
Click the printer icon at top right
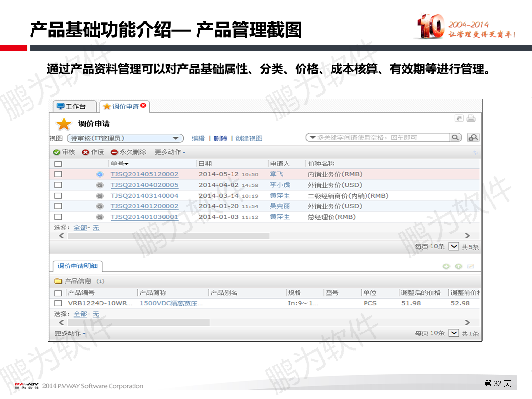tap(471, 118)
